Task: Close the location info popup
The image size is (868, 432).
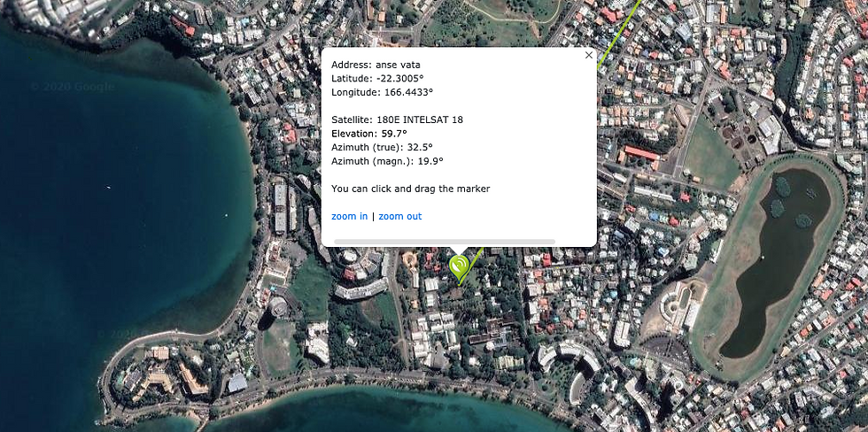Action: [588, 55]
